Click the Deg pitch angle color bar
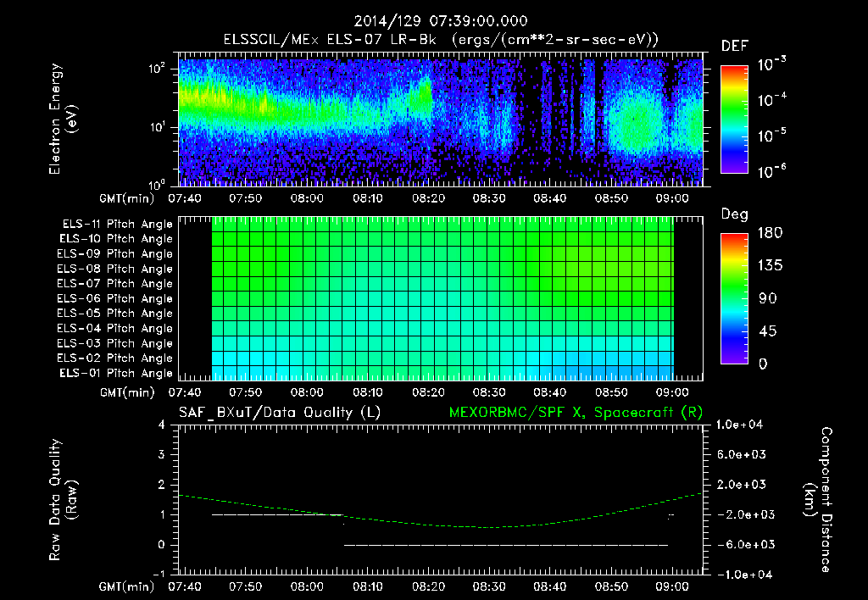Screen dimensions: 868x600 [734, 298]
